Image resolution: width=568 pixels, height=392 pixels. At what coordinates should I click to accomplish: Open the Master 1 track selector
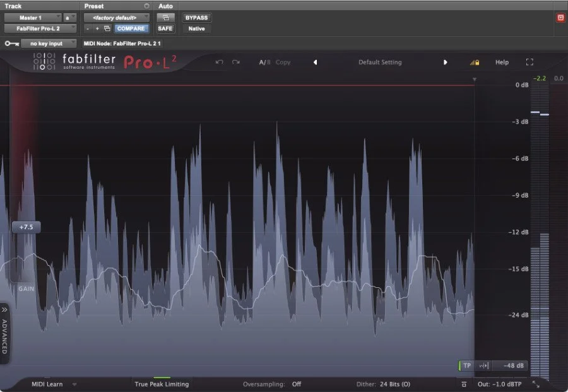tap(33, 18)
